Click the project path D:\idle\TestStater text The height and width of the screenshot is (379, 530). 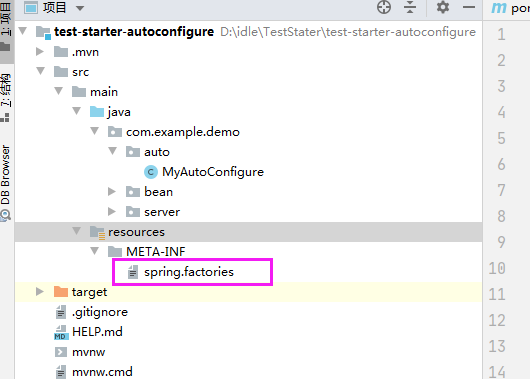[x=348, y=32]
